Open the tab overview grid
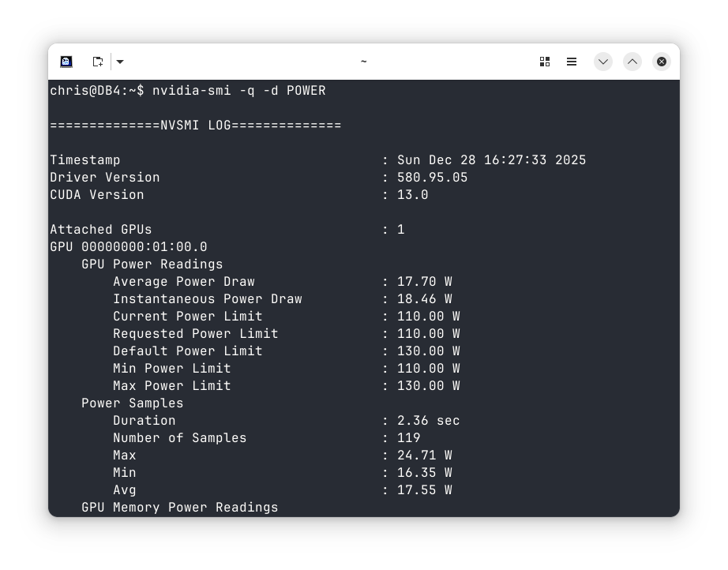This screenshot has width=728, height=570. [545, 62]
